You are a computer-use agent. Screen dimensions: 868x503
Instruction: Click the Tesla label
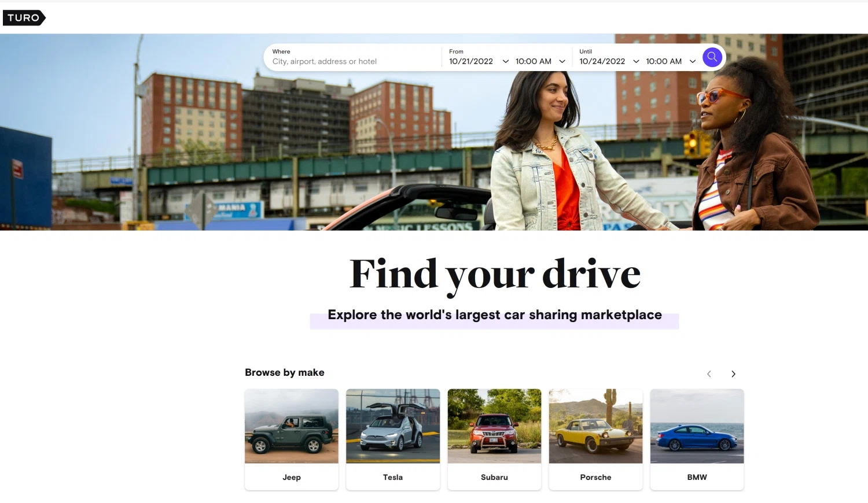coord(393,477)
